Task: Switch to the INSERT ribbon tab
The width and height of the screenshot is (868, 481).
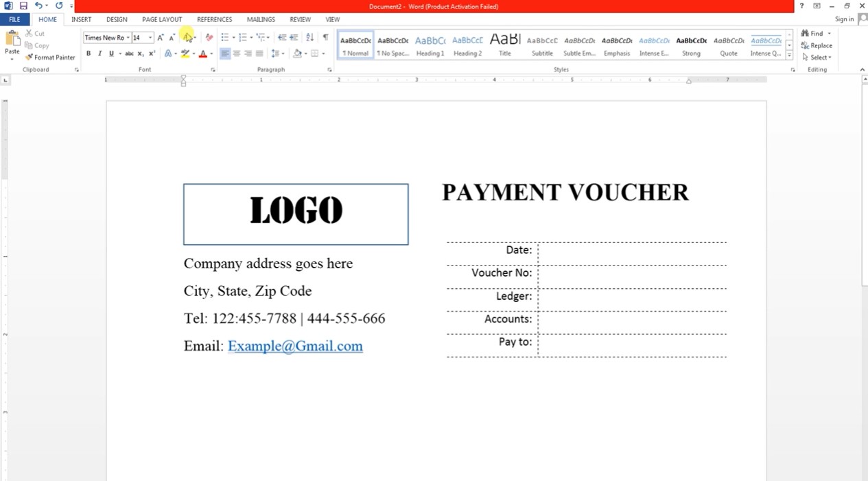Action: (81, 19)
